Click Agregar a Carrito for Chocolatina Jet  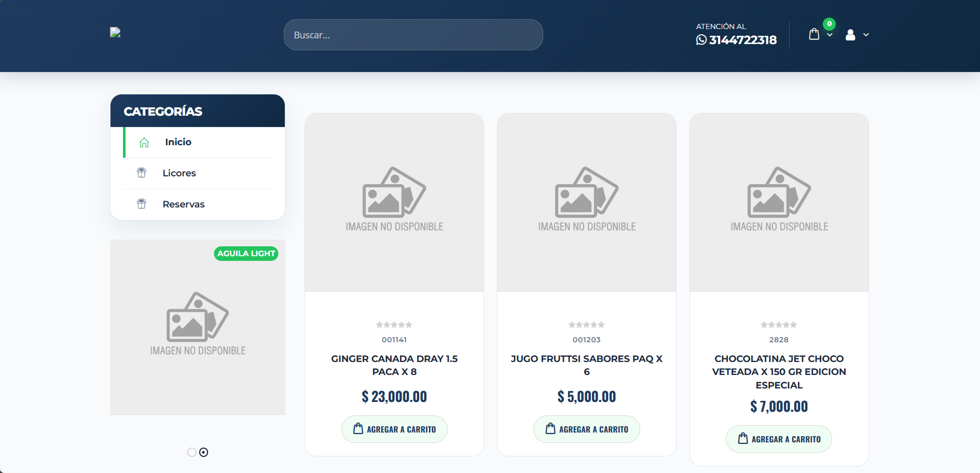(x=779, y=439)
